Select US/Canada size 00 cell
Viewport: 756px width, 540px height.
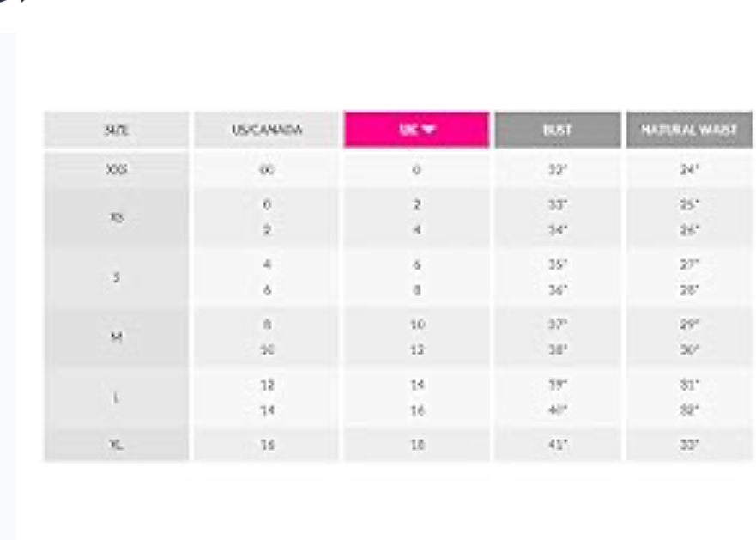[267, 169]
